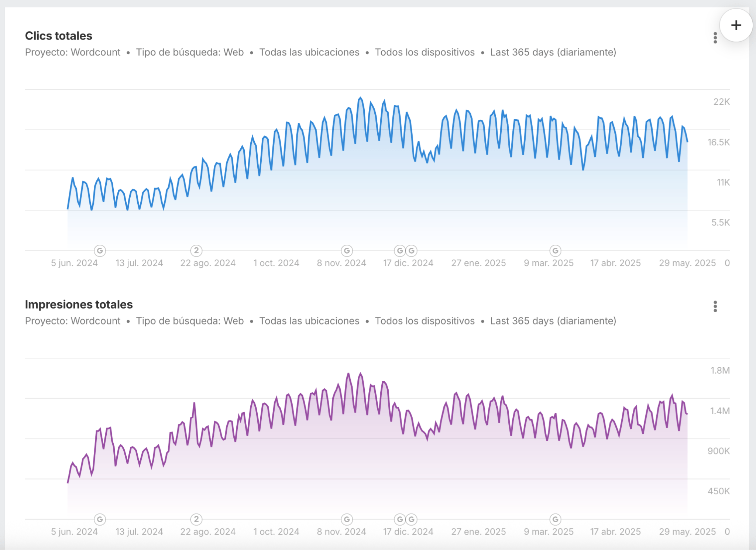Click the Clics totales chart title

coord(59,36)
